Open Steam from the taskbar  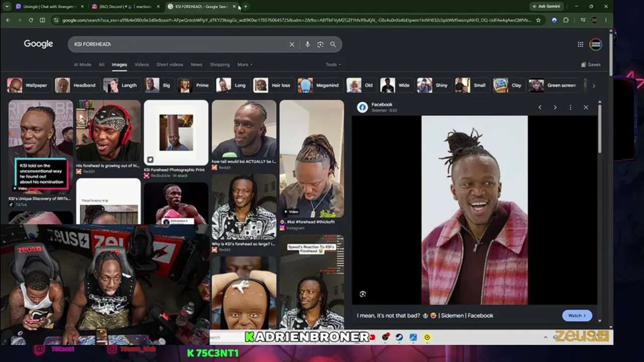399,337
